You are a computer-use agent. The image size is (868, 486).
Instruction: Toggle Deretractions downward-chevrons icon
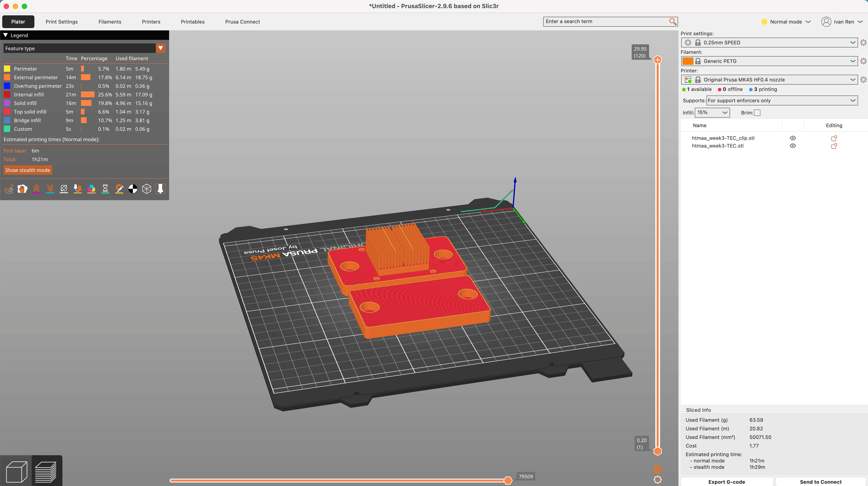pos(50,189)
